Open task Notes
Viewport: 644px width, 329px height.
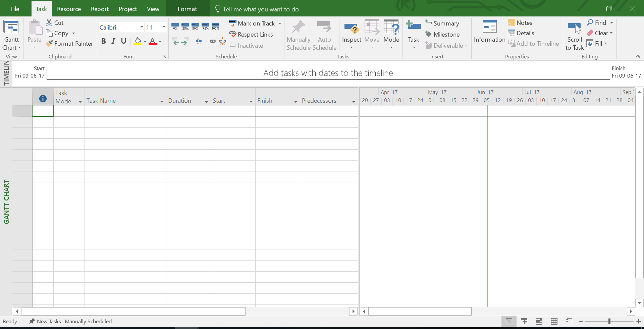coord(520,23)
